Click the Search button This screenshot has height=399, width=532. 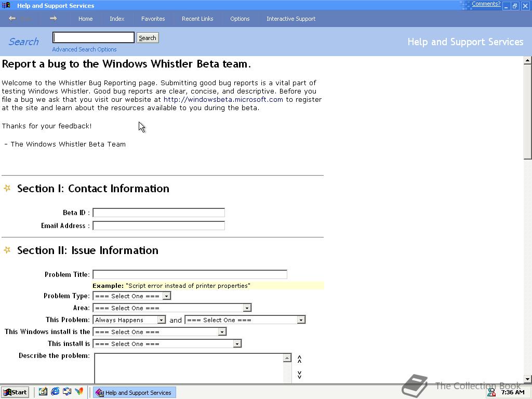pos(148,37)
